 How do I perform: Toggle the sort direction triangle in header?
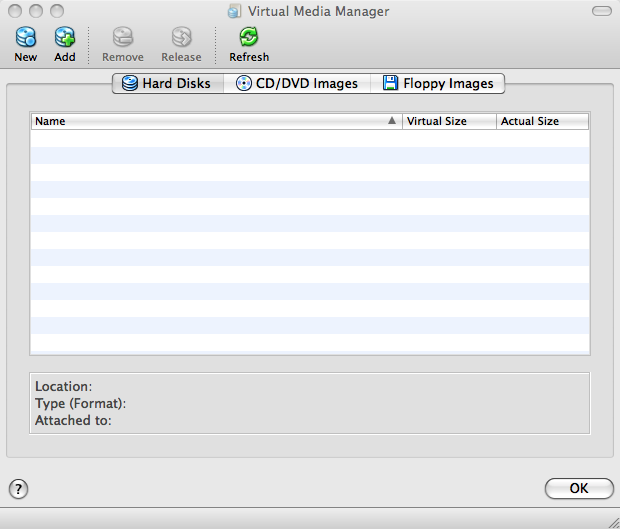pyautogui.click(x=392, y=121)
